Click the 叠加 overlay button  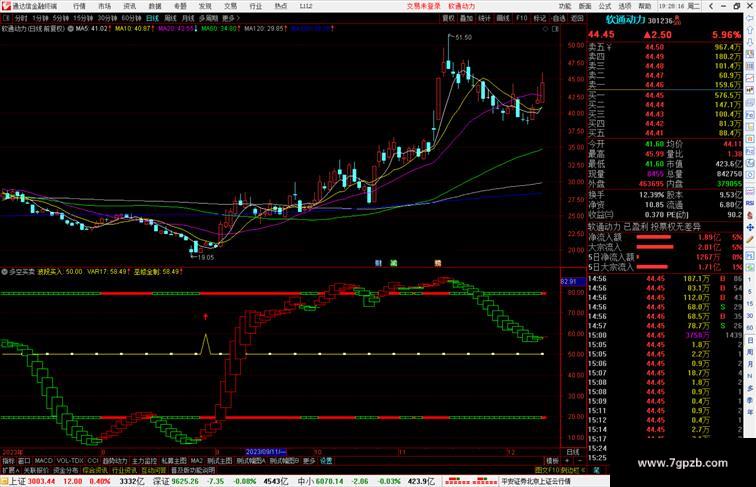click(466, 18)
